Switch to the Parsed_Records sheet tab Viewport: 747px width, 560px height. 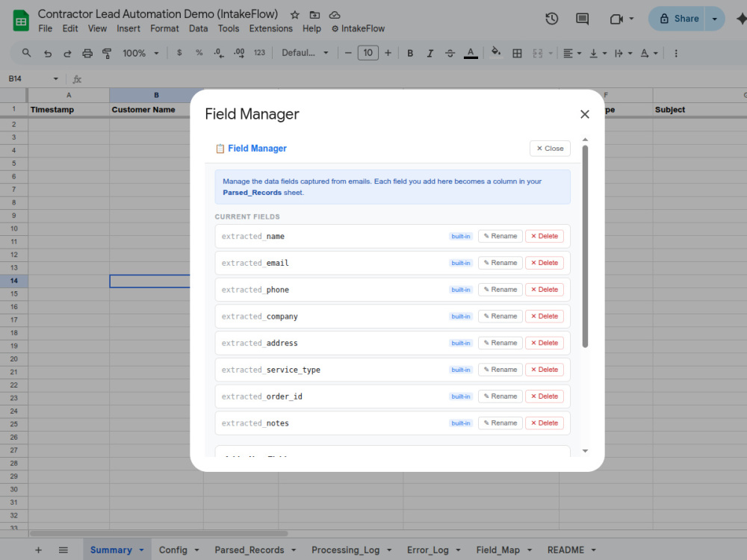249,550
